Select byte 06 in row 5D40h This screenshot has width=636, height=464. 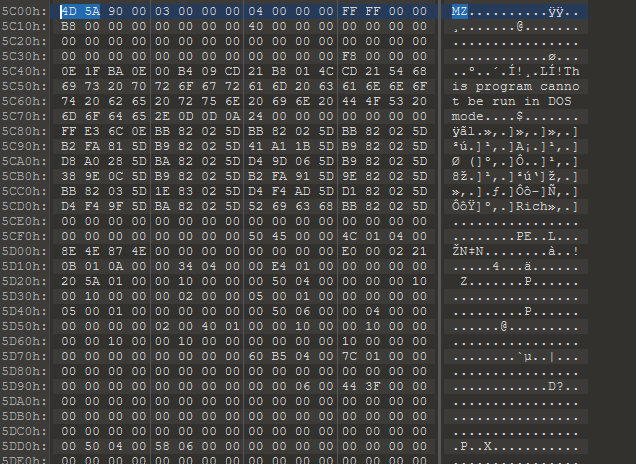(x=303, y=311)
